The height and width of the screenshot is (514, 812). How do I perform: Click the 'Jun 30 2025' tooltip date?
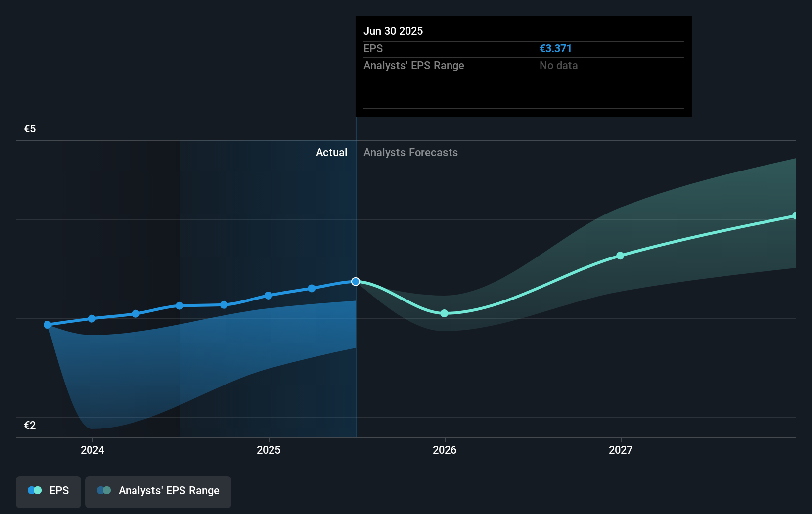click(393, 31)
